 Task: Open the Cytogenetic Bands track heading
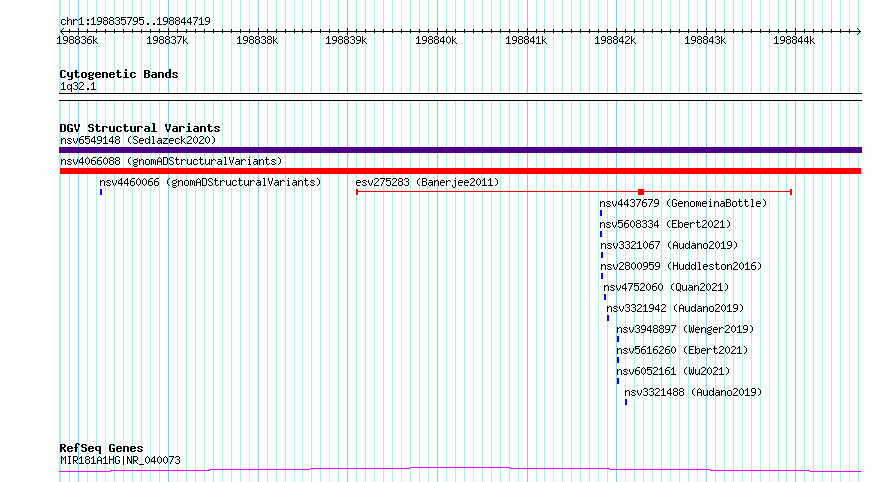[x=119, y=74]
